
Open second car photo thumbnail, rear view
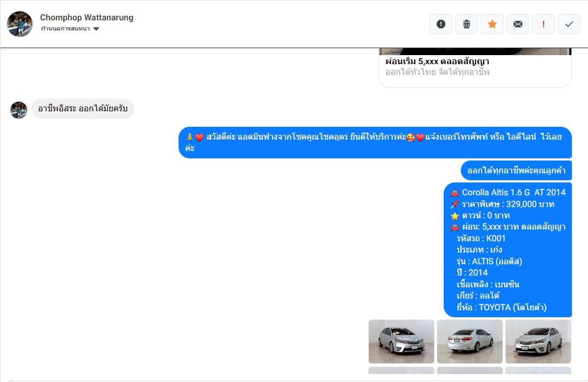(470, 341)
